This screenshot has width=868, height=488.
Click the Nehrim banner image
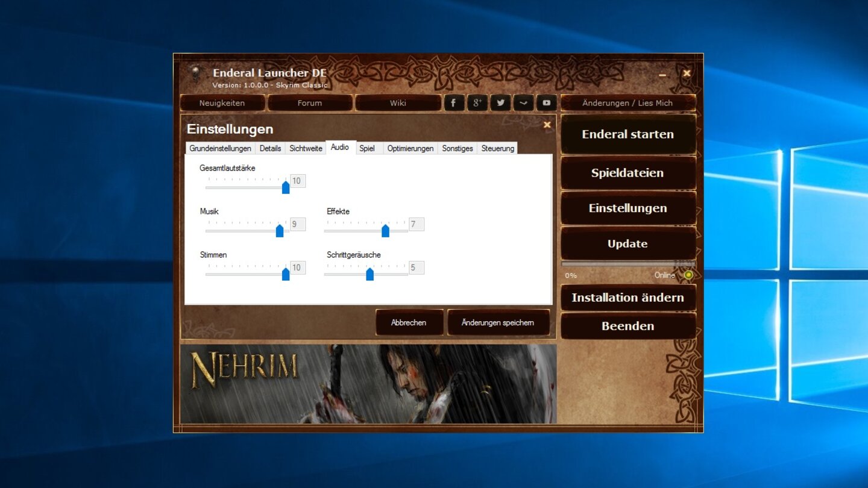coord(368,384)
